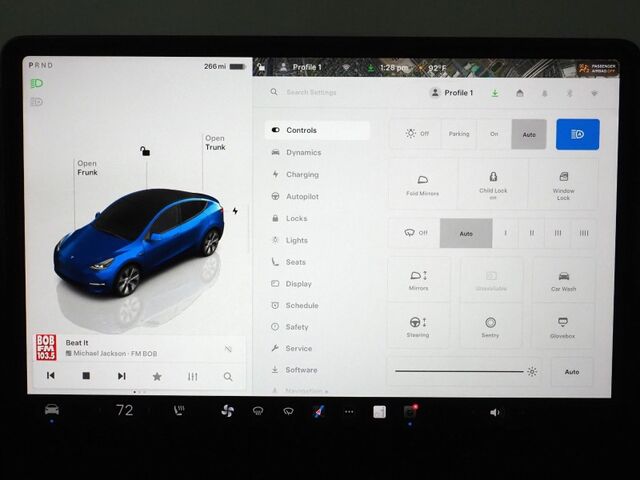Tap the charge port lightning icon

[235, 211]
